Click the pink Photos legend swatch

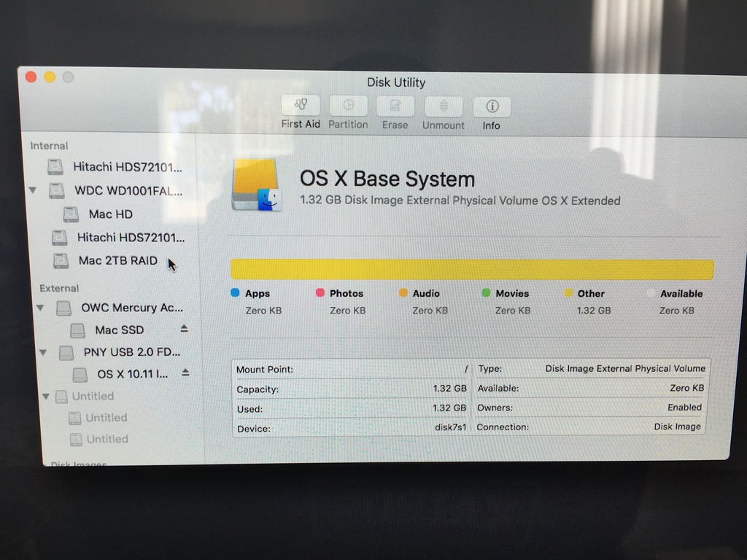[320, 292]
